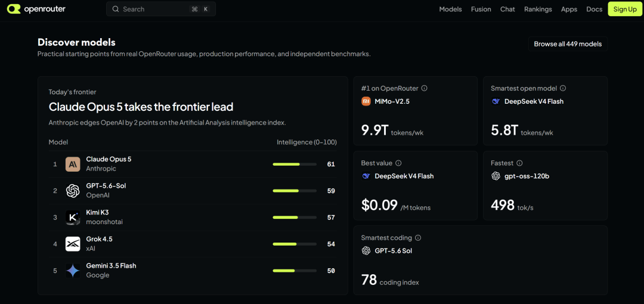Click the Sign Up button
This screenshot has height=304, width=644.
(x=625, y=9)
